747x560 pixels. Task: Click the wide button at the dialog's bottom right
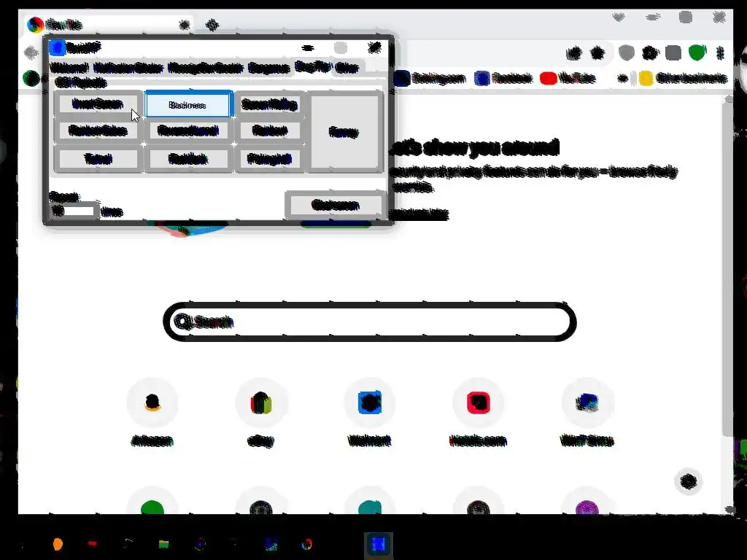click(x=336, y=205)
